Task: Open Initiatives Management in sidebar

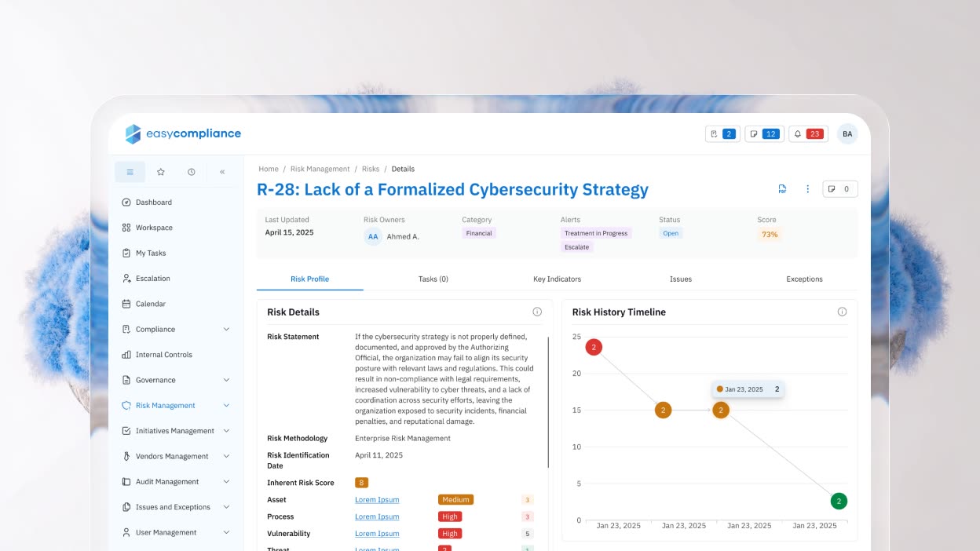Action: click(x=174, y=431)
